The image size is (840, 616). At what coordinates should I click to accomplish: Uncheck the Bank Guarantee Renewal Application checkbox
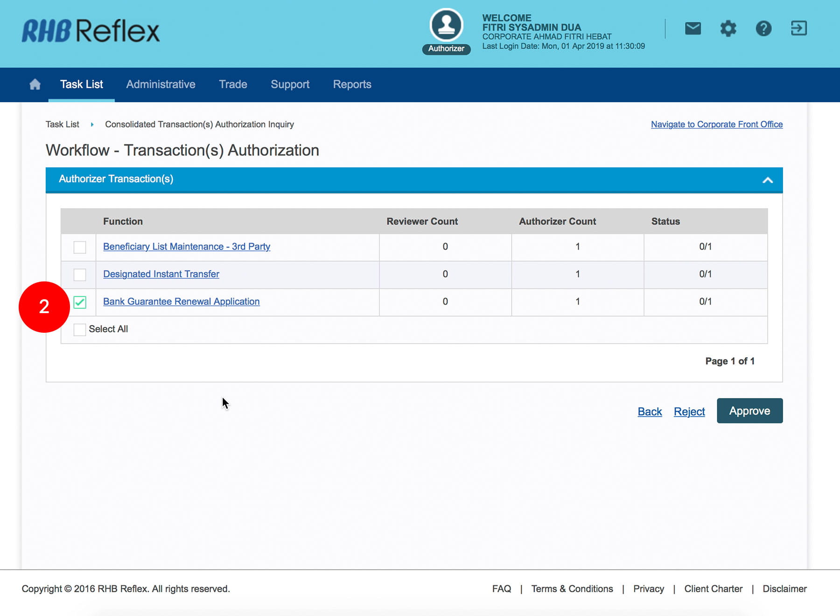(80, 302)
